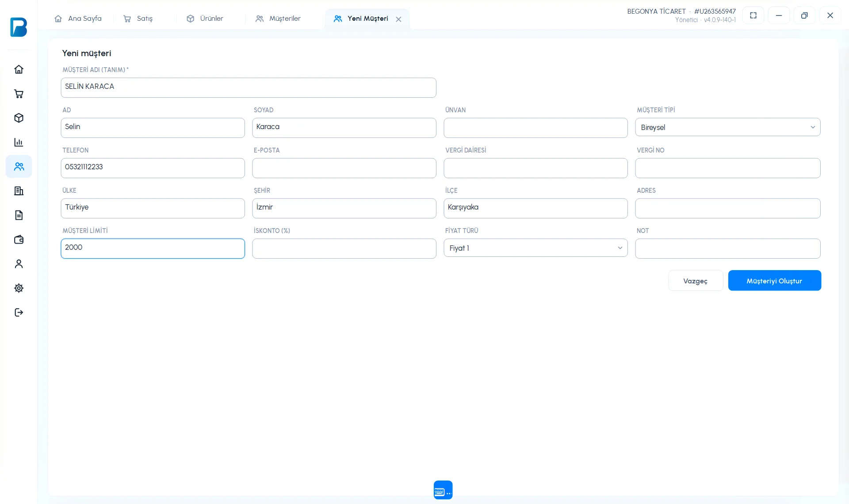Expand the Müşteri Tipi dropdown
The image size is (849, 504).
click(728, 127)
